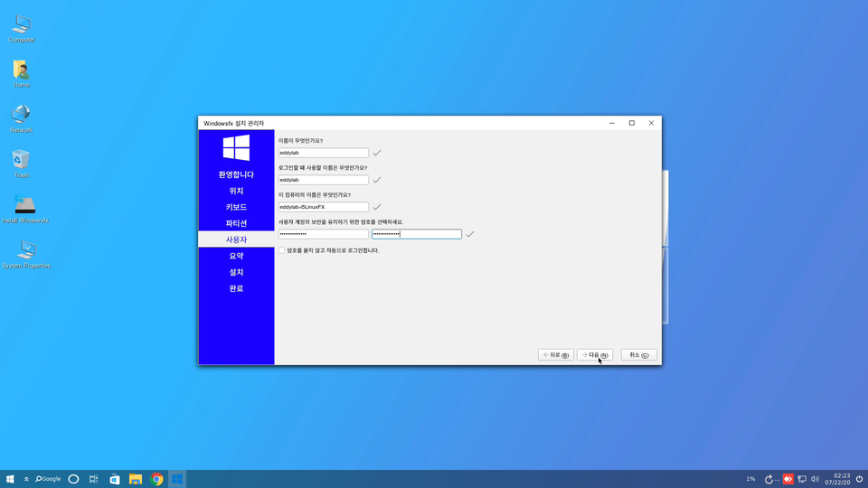The width and height of the screenshot is (868, 488).
Task: Select the 파티션 step in sidebar
Action: [236, 223]
